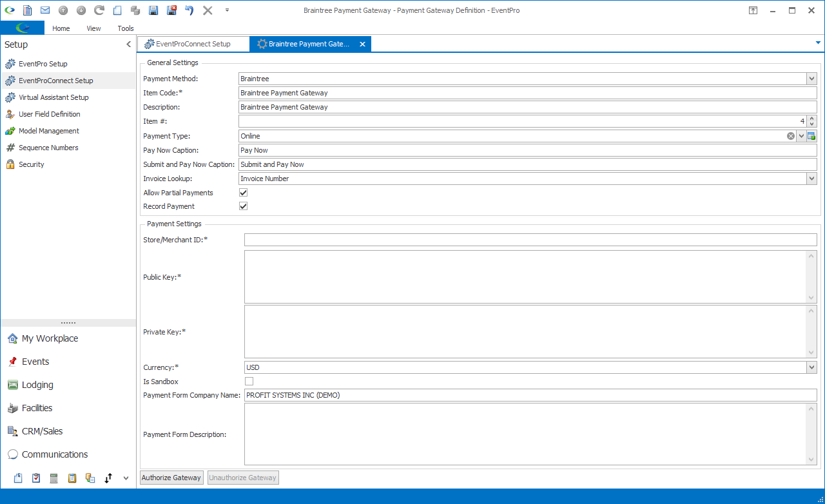Image resolution: width=825 pixels, height=504 pixels.
Task: Toggle Record Payment checkbox
Action: point(243,206)
